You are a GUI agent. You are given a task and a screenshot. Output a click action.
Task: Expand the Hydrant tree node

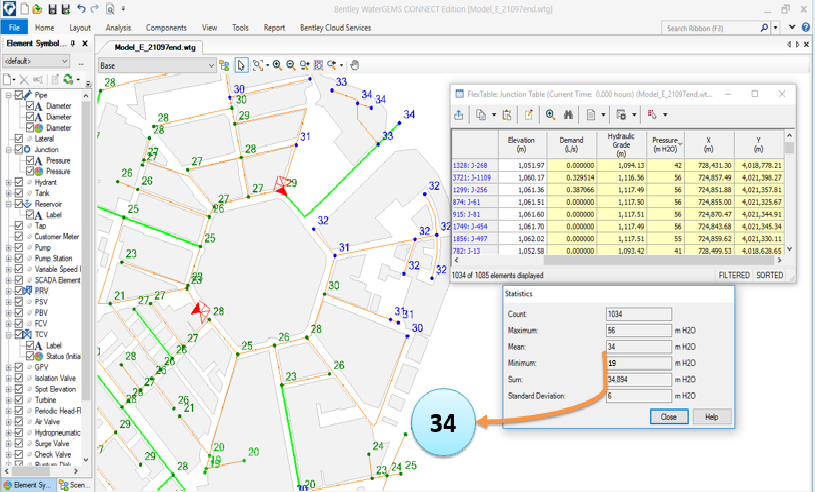pos(8,182)
